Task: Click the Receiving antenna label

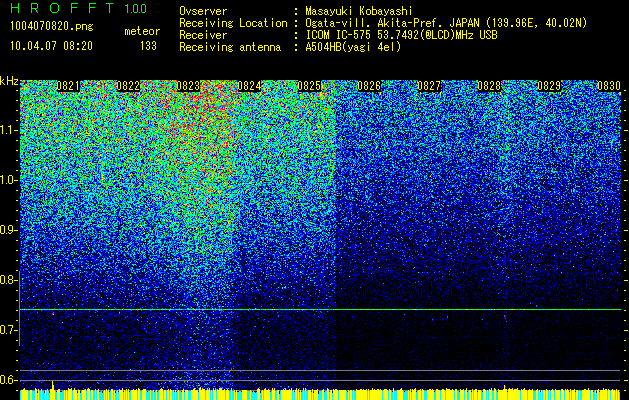Action: (x=230, y=47)
